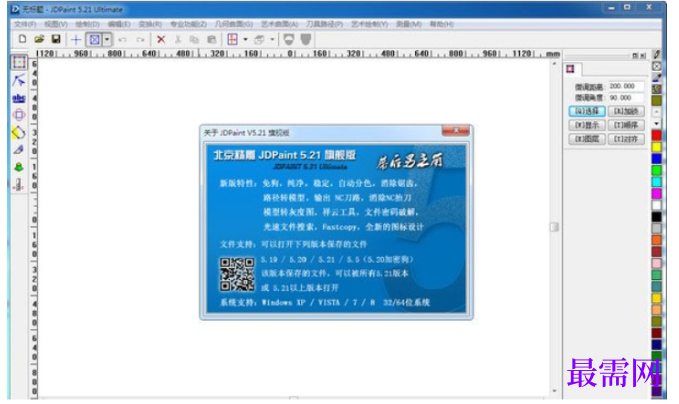The width and height of the screenshot is (679, 404).
Task: Click the palette scroll-up arrow
Action: click(656, 112)
